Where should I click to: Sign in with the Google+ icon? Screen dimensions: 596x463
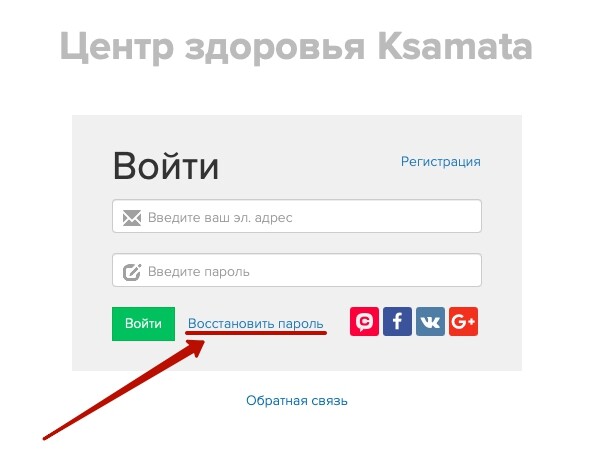(x=463, y=322)
